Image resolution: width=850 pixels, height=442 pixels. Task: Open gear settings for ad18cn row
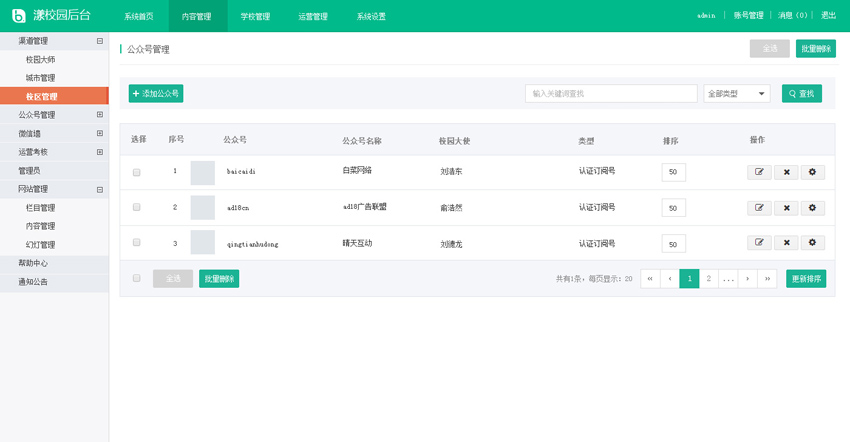click(812, 208)
